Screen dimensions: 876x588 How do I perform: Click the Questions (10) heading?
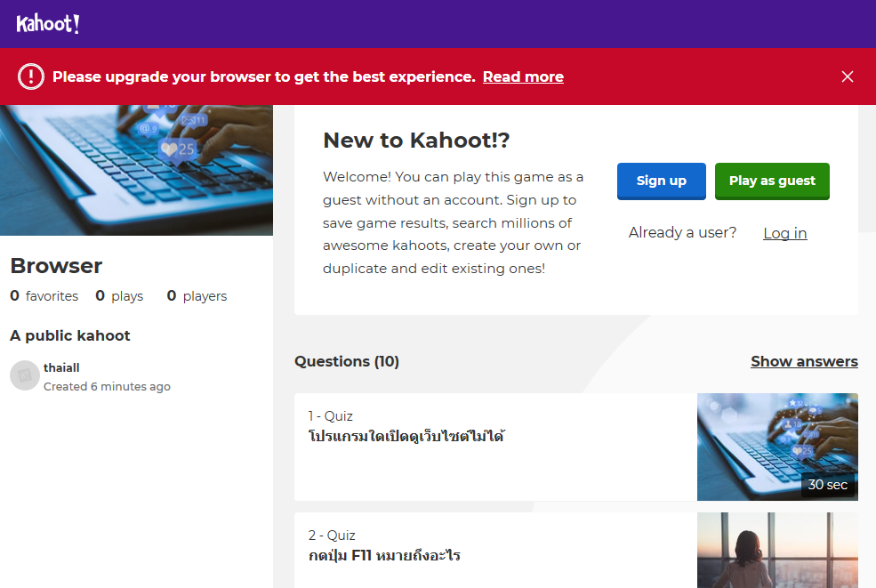click(x=347, y=361)
